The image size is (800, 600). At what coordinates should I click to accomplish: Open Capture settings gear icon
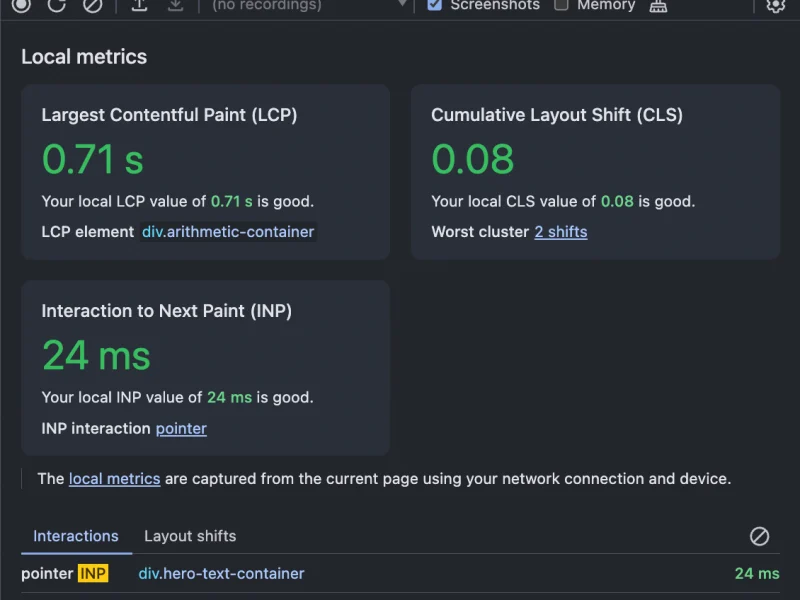775,5
